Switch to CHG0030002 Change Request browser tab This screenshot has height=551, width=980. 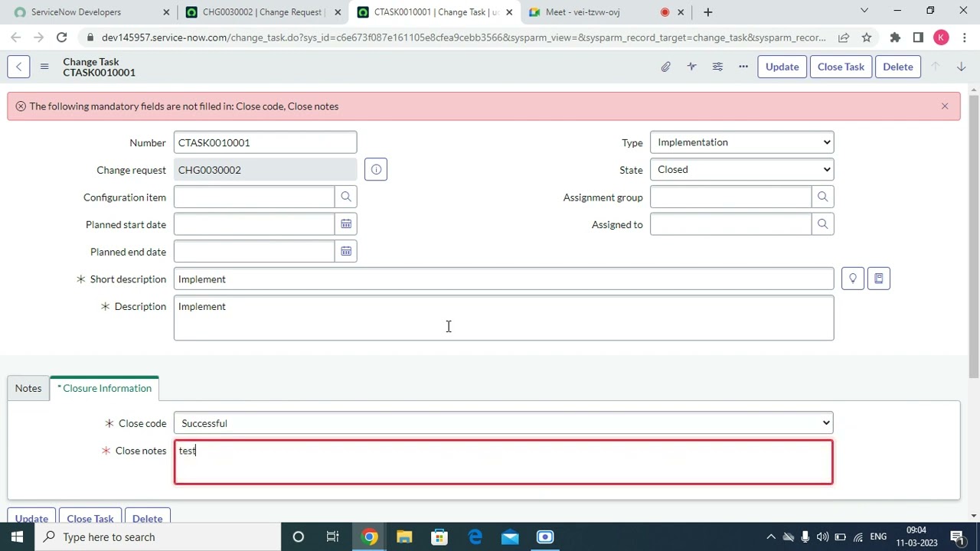tap(262, 12)
